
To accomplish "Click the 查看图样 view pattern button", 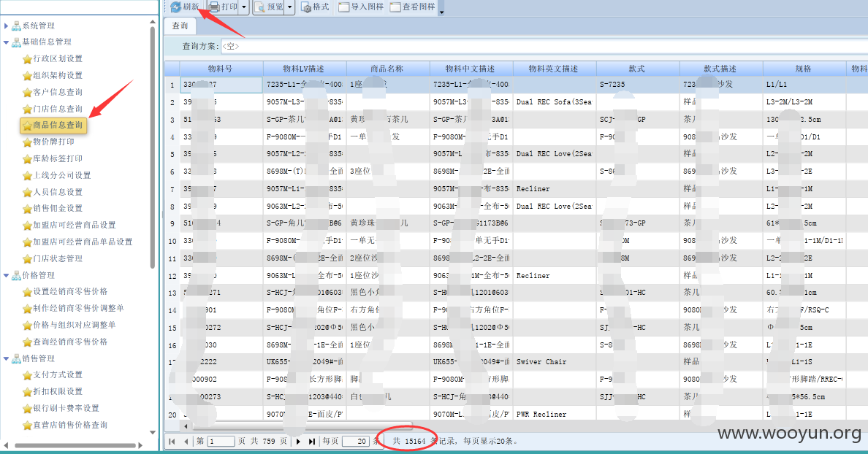I will coord(412,7).
